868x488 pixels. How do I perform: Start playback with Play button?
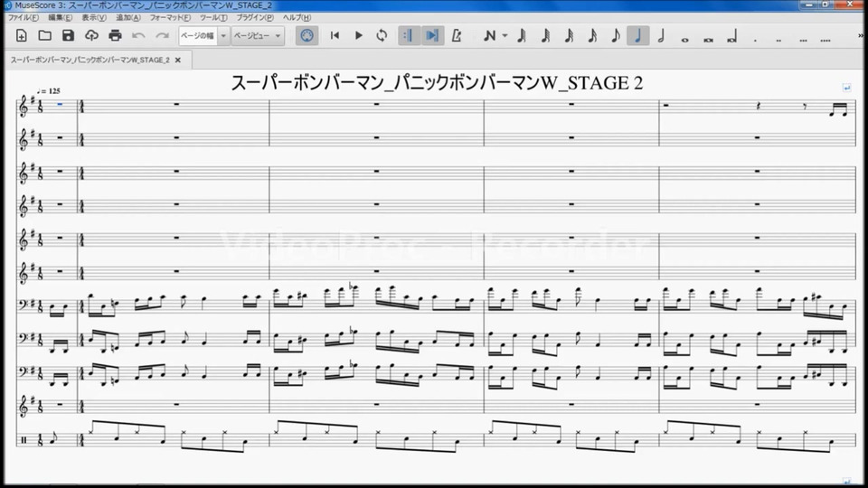[x=359, y=36]
